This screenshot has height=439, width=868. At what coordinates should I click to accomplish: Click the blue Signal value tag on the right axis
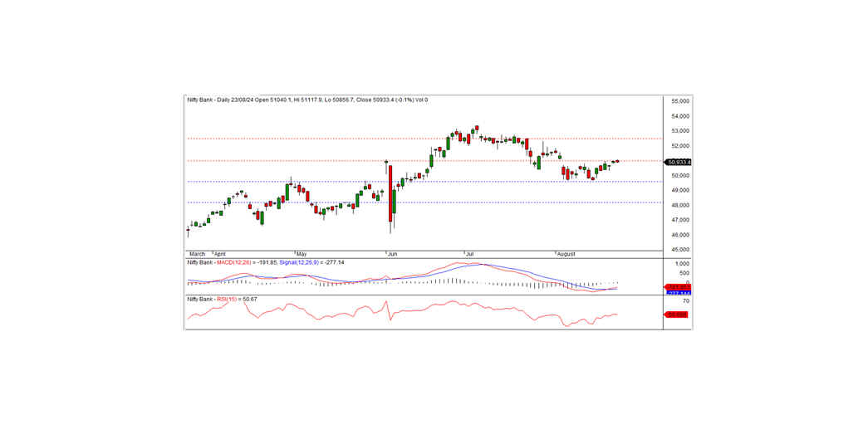pos(678,293)
